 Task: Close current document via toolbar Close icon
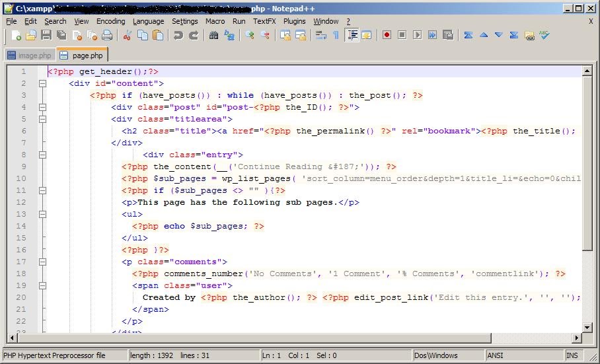tap(77, 35)
